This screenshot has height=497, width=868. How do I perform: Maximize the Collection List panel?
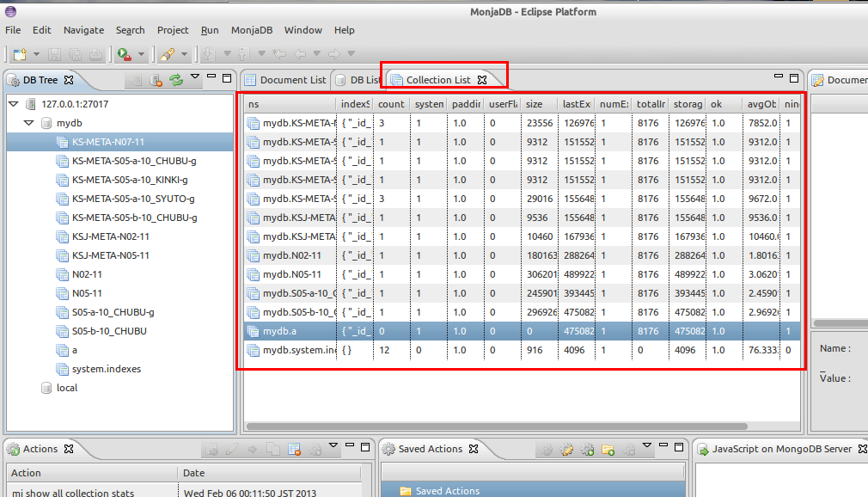point(794,78)
